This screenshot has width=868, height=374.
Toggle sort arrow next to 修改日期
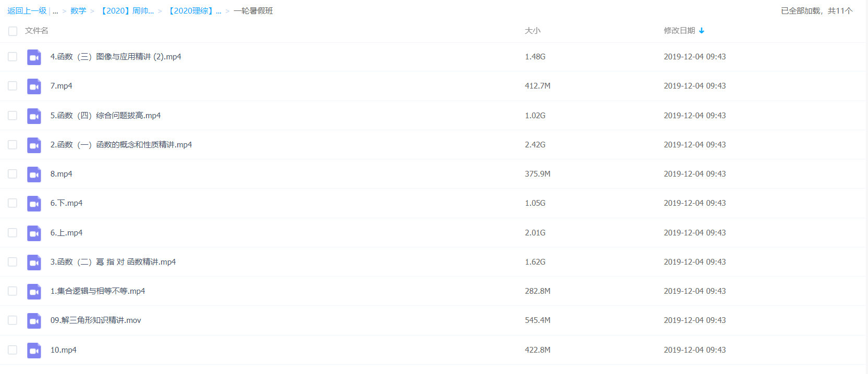tap(702, 31)
